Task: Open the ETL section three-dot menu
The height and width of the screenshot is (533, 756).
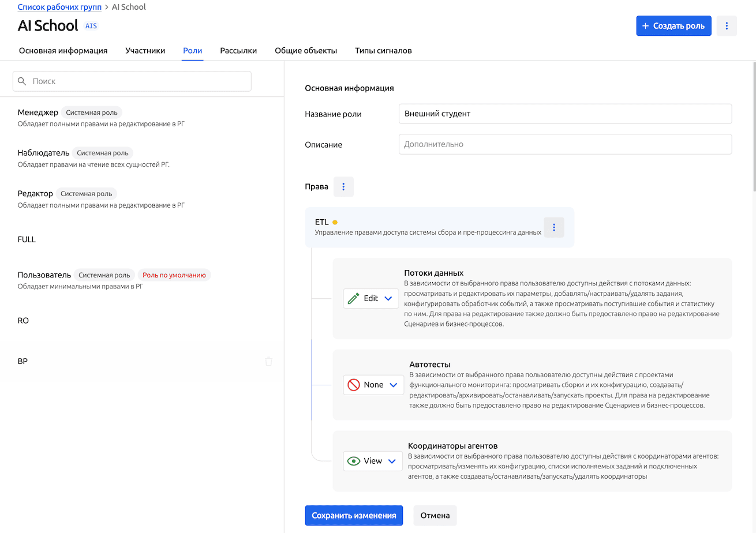Action: [553, 227]
